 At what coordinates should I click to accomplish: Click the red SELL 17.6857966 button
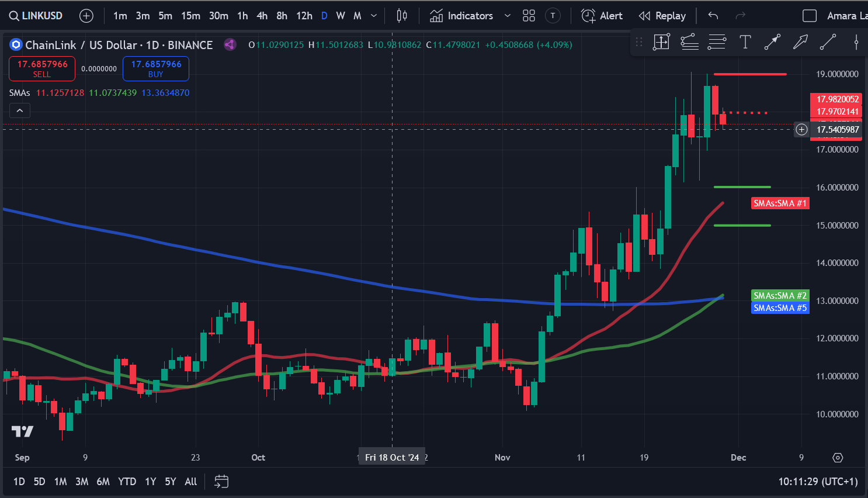42,68
